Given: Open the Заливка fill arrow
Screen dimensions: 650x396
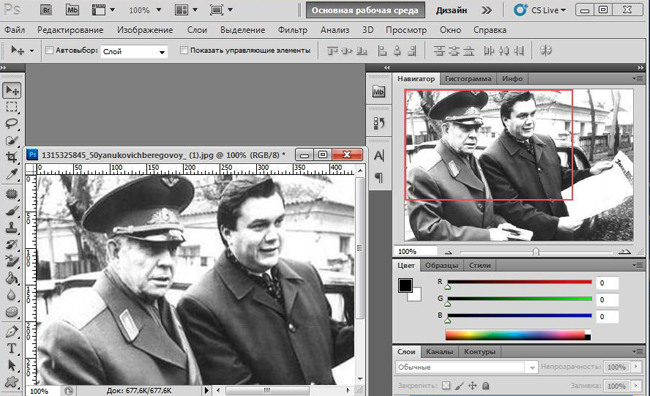Looking at the screenshot, I should [635, 386].
